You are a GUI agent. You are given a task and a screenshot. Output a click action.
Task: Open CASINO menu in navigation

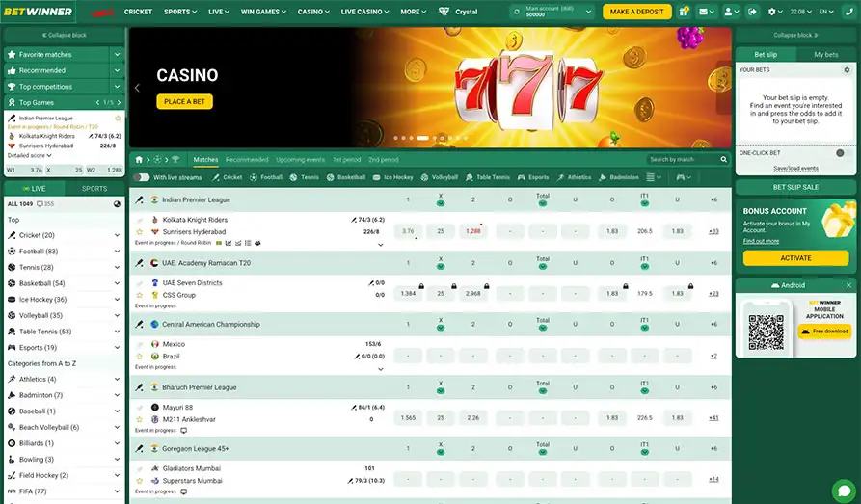[313, 12]
